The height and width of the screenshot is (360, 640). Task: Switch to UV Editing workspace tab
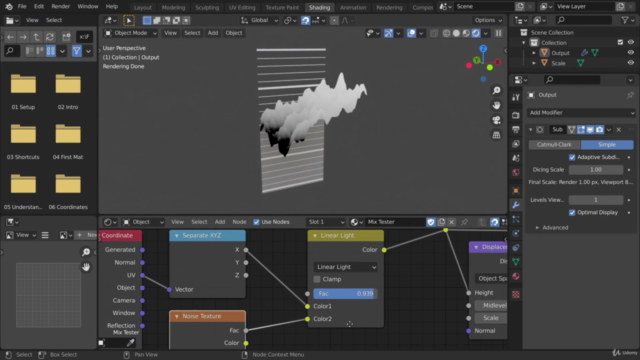coord(242,7)
